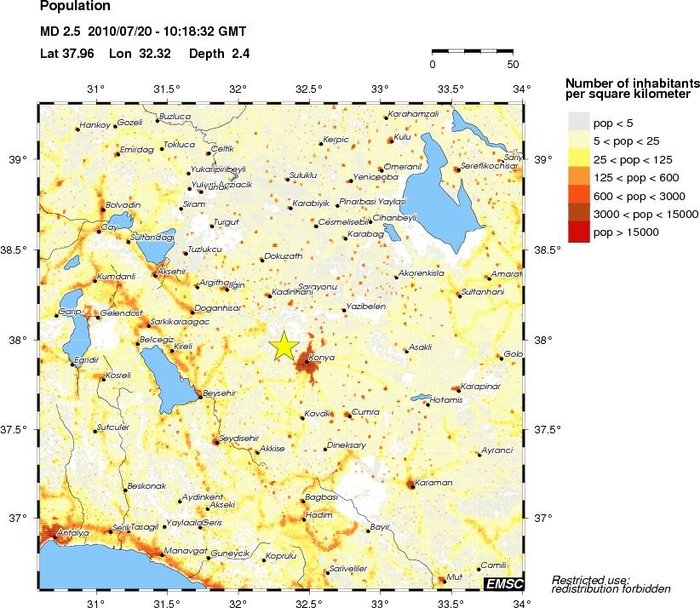Click the 0–50 distance scale bar
The image size is (700, 608).
coord(473,51)
